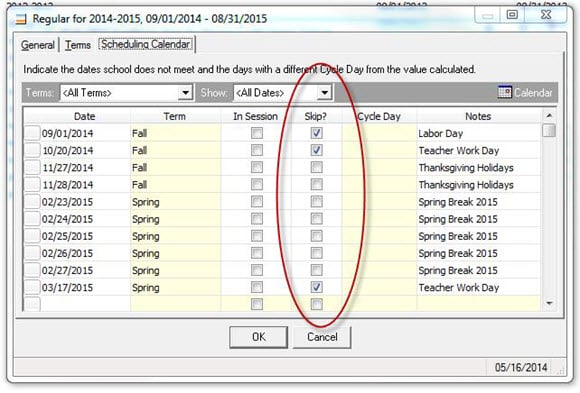Uncheck Skip for Labor Day row

316,133
